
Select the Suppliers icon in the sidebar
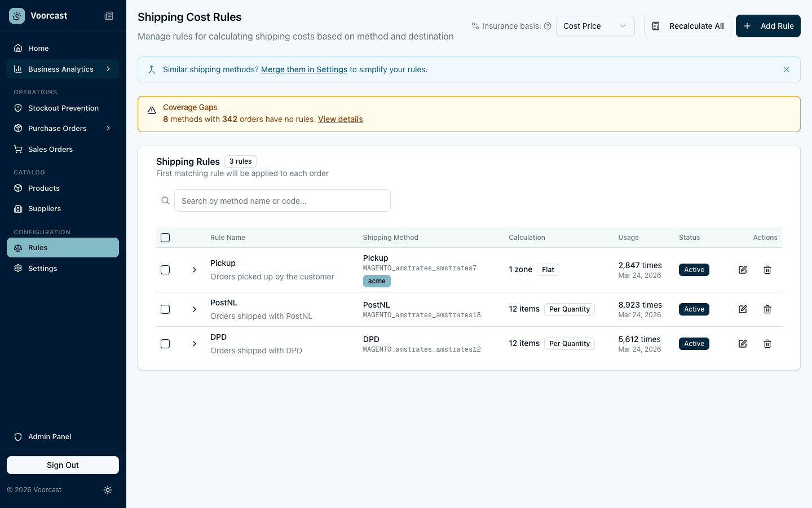(x=17, y=208)
